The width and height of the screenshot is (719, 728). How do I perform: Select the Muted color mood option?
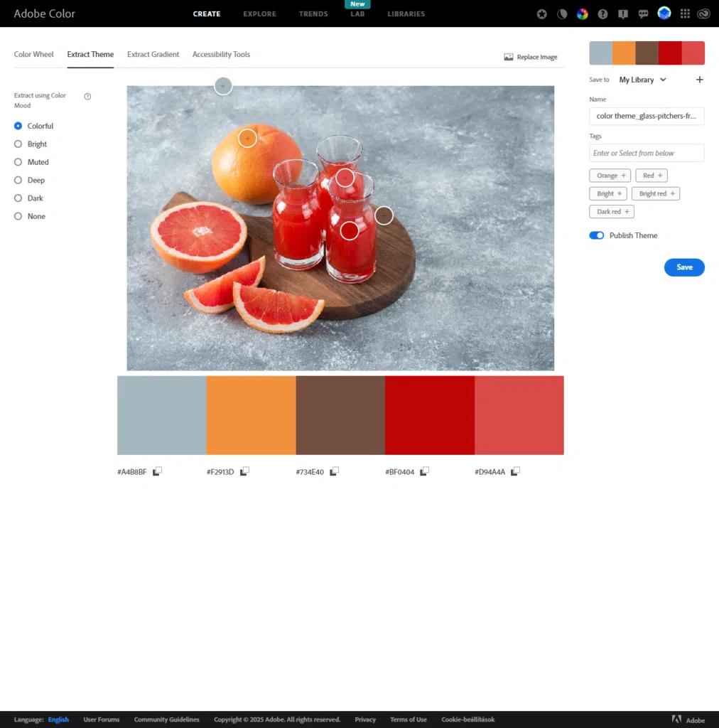[18, 162]
